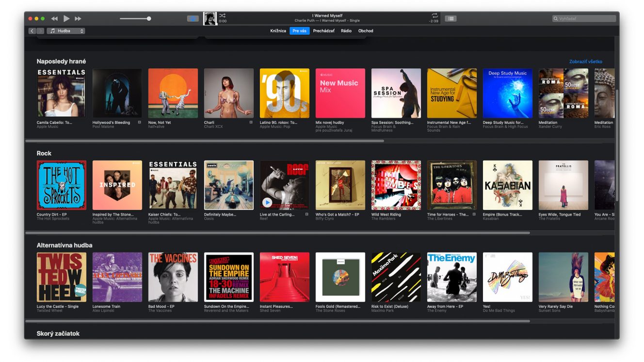The height and width of the screenshot is (362, 644).
Task: Select the Pre vás tab
Action: (299, 31)
